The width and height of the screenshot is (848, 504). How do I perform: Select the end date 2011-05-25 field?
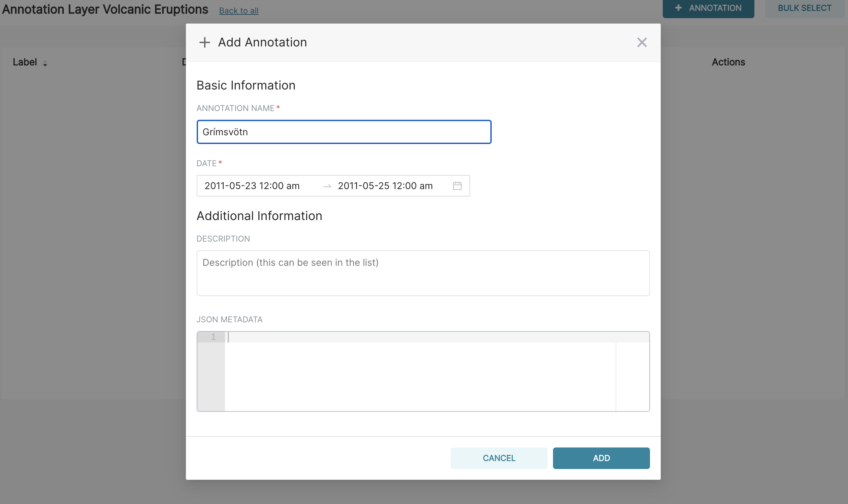385,186
